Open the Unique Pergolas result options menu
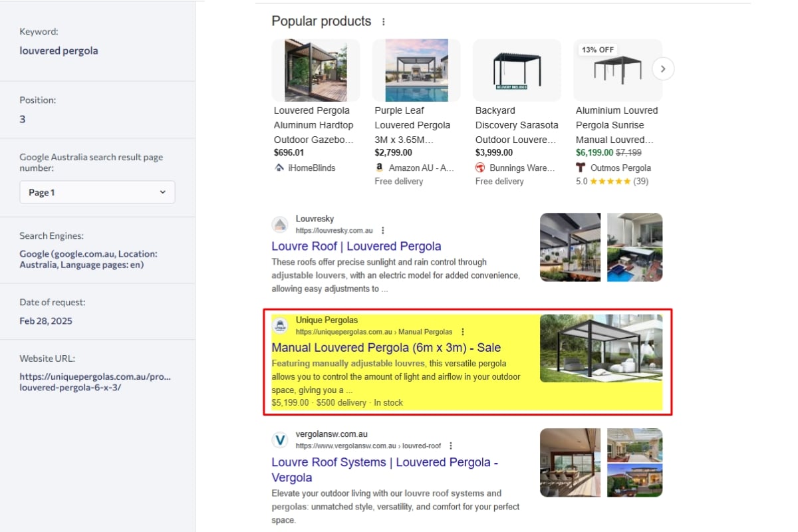The width and height of the screenshot is (798, 532). click(463, 332)
